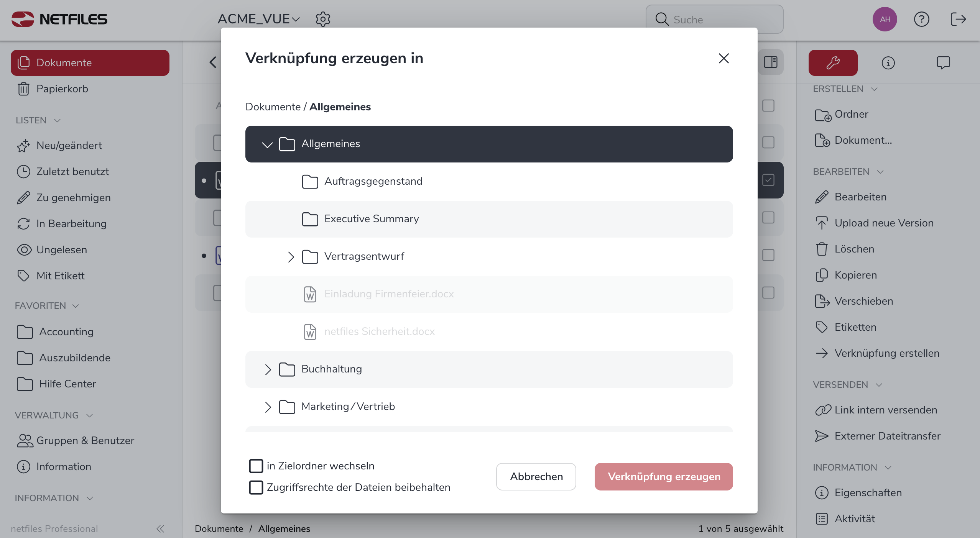
Task: Collapse the Allgemeines folder
Action: (x=267, y=144)
